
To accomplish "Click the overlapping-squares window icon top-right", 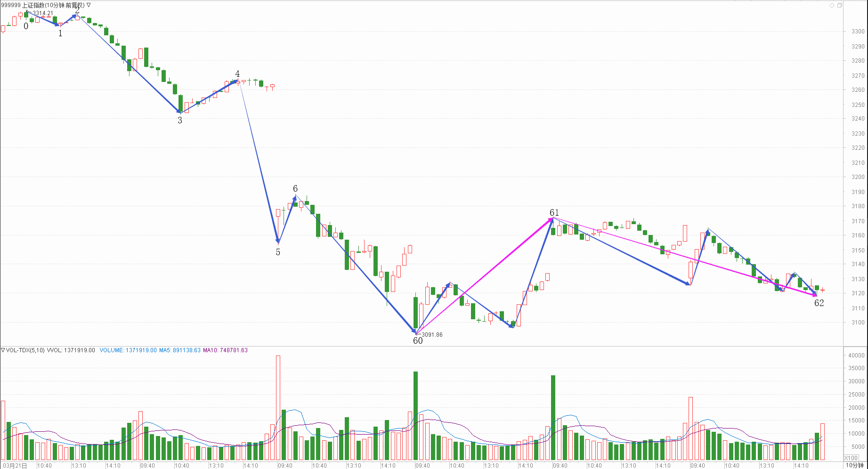I will pyautogui.click(x=839, y=5).
